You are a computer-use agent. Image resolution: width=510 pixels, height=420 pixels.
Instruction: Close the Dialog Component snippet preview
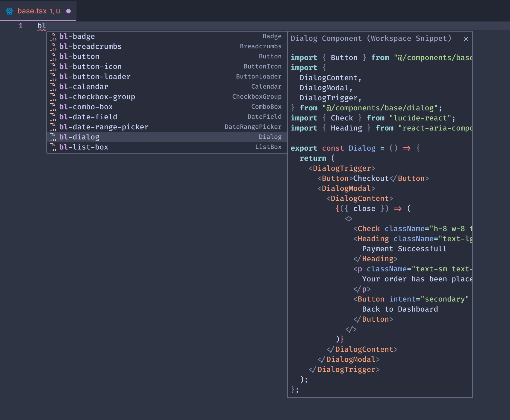tap(466, 39)
